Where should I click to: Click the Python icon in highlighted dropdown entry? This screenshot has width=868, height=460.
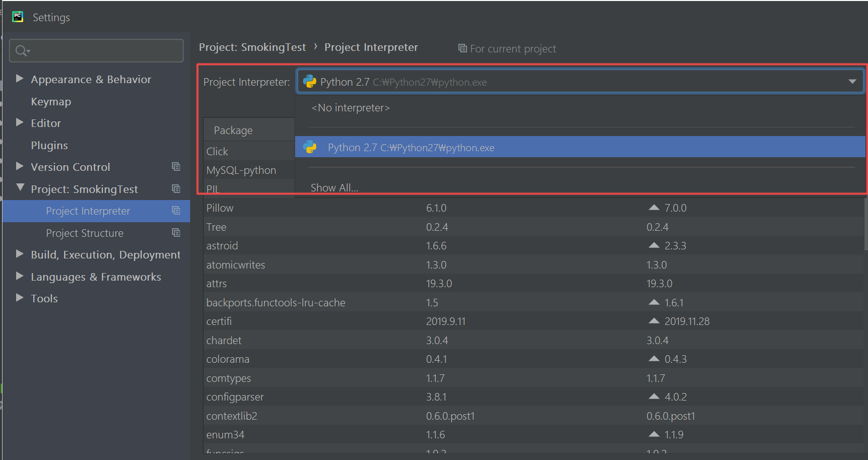click(310, 147)
